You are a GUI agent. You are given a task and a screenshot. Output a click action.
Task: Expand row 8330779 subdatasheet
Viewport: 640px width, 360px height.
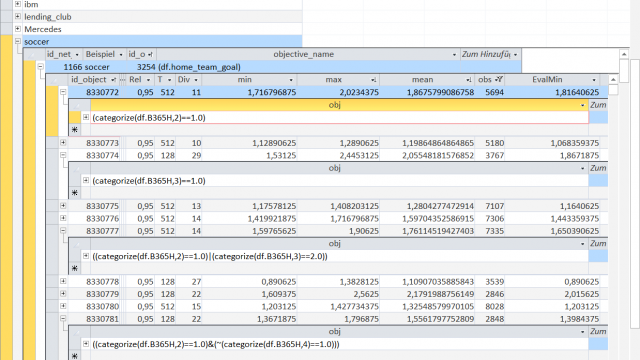[x=63, y=293]
